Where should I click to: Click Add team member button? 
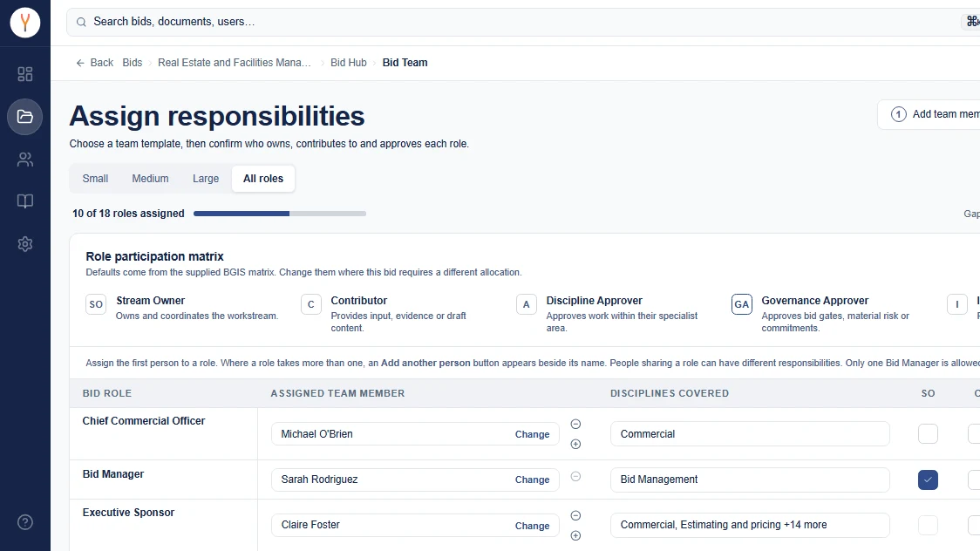pos(929,114)
